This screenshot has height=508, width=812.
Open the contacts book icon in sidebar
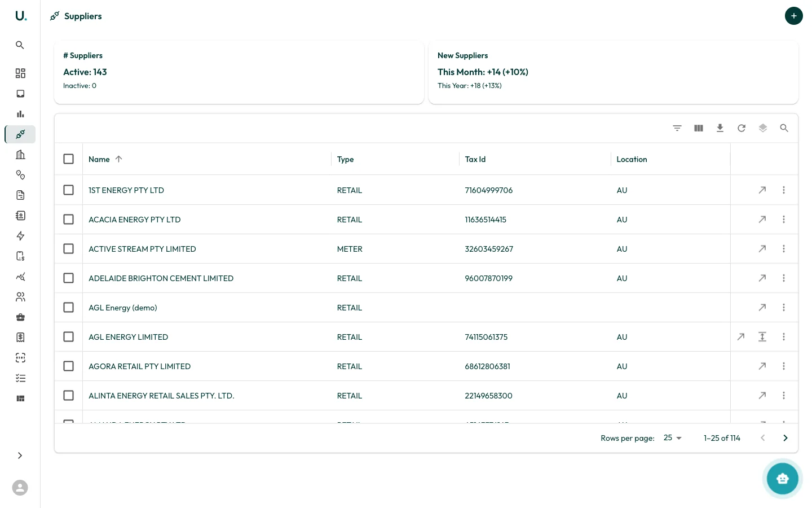[x=20, y=216]
